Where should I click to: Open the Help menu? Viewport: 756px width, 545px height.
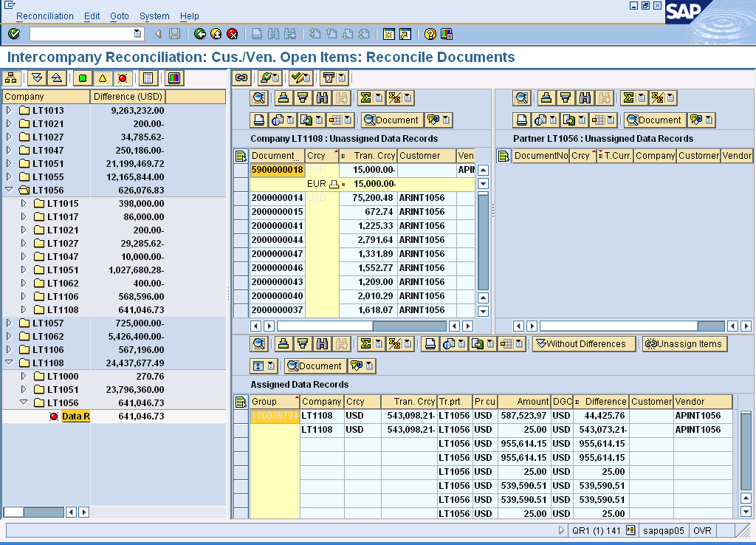[x=190, y=16]
